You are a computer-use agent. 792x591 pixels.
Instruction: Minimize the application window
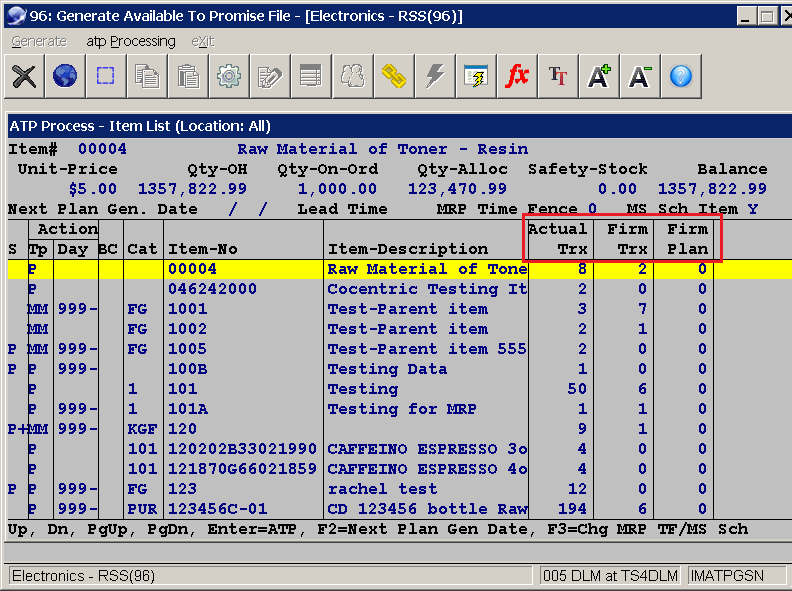point(746,16)
